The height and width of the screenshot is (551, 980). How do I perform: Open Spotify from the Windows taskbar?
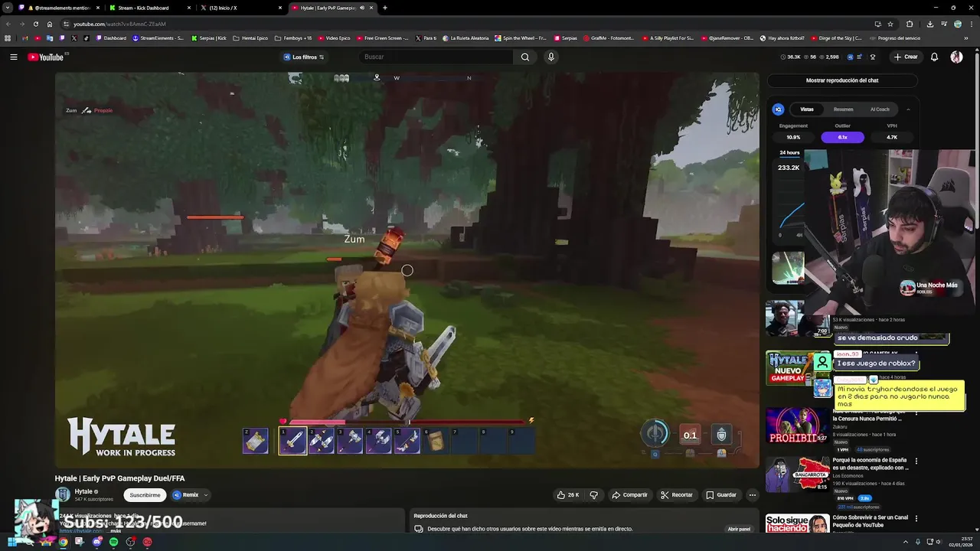coord(113,542)
